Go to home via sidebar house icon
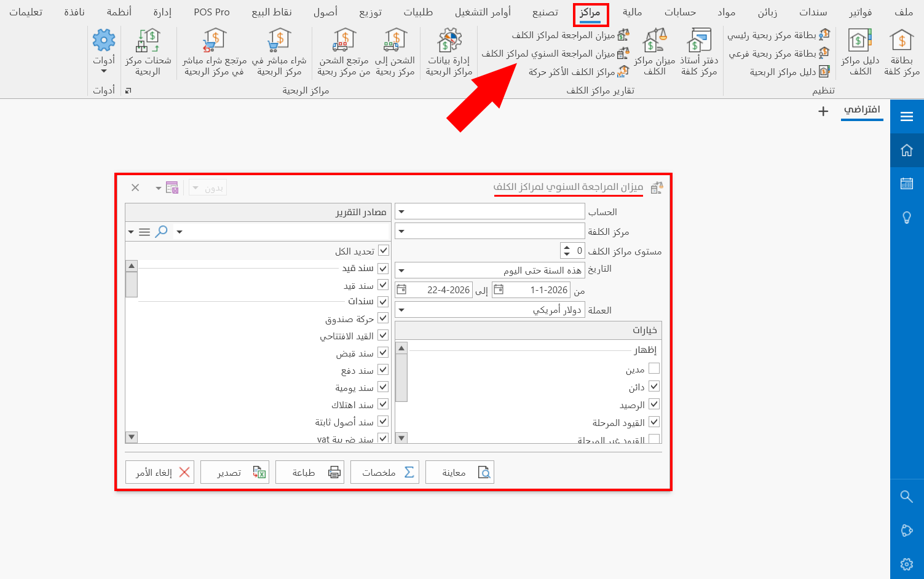 click(907, 150)
